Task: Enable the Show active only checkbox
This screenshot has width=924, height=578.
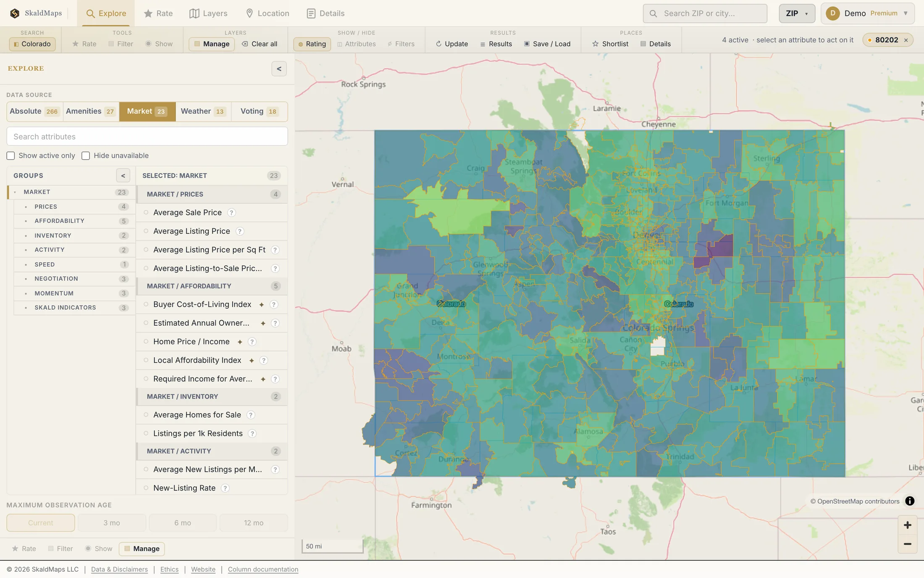Action: pyautogui.click(x=10, y=156)
